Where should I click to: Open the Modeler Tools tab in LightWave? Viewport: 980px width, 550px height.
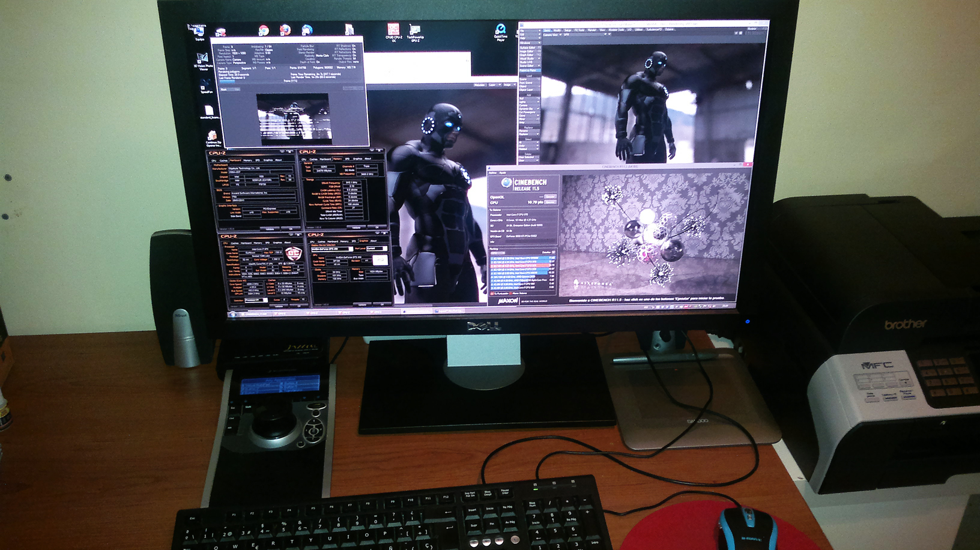[x=617, y=30]
